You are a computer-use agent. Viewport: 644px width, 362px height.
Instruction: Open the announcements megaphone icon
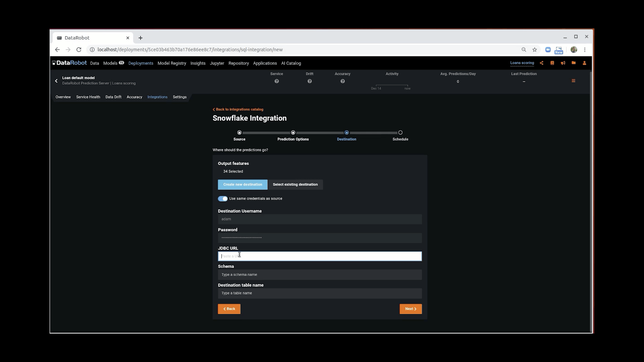[x=563, y=63]
